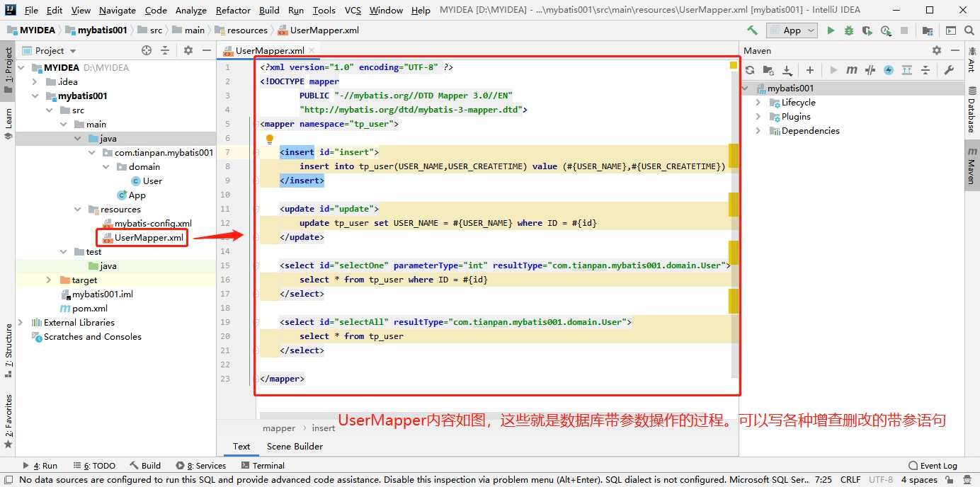Open the VCS menu
The width and height of the screenshot is (980, 487).
tap(353, 11)
